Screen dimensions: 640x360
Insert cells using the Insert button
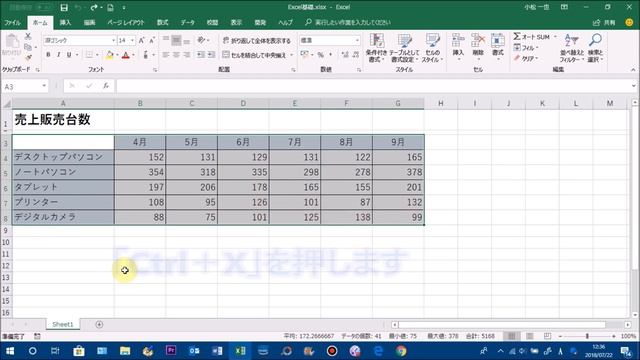458,47
